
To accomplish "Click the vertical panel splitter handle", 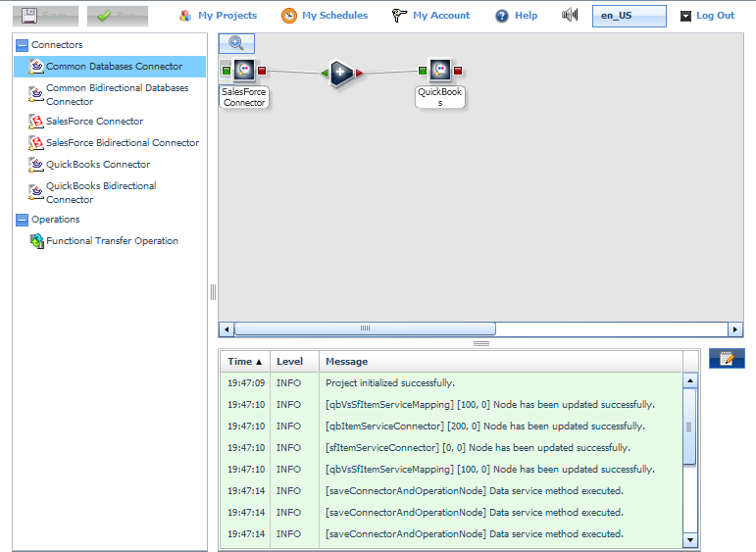I will 213,292.
